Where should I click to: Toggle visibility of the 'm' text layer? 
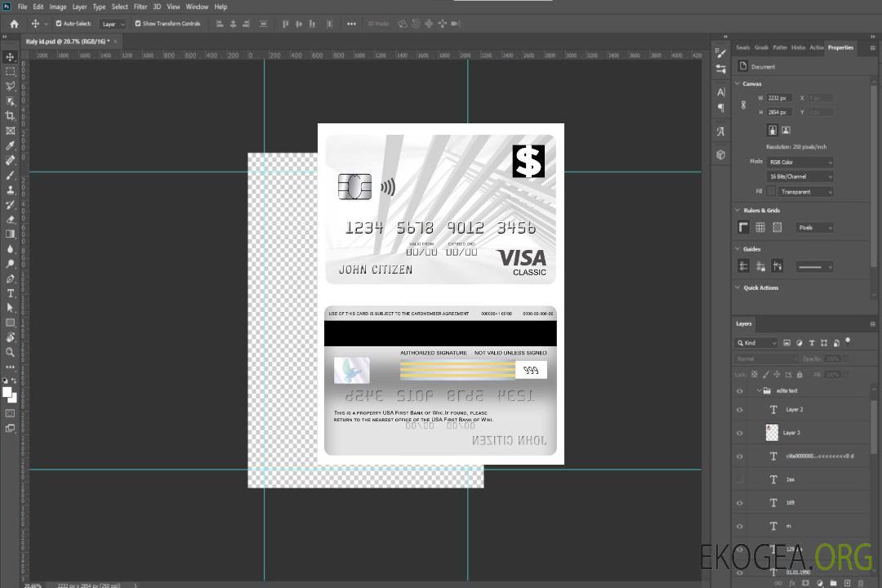point(740,527)
